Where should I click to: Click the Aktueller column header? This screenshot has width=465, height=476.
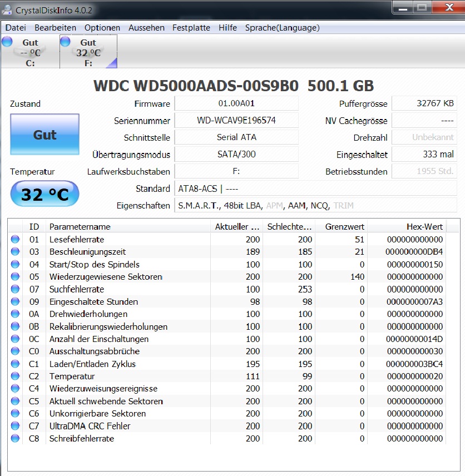click(236, 226)
